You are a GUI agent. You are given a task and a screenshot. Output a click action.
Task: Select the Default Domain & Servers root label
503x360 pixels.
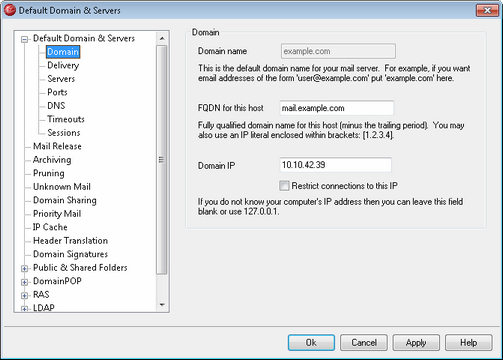coord(84,38)
